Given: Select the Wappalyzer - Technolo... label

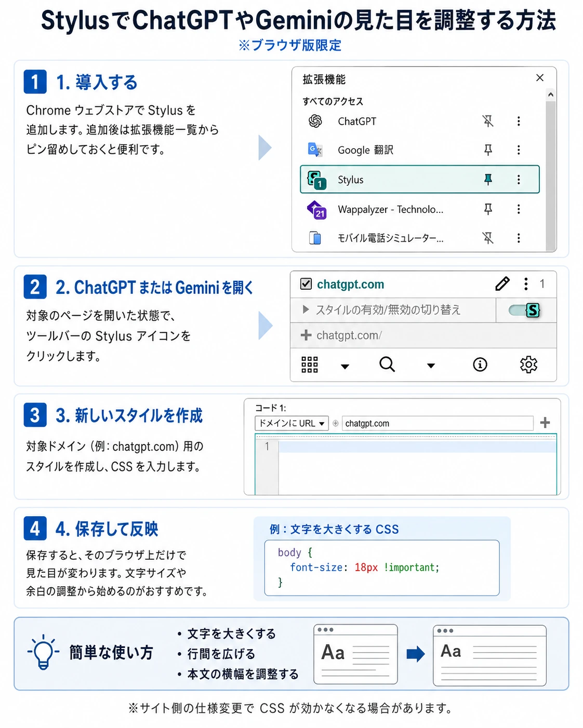Looking at the screenshot, I should 391,210.
